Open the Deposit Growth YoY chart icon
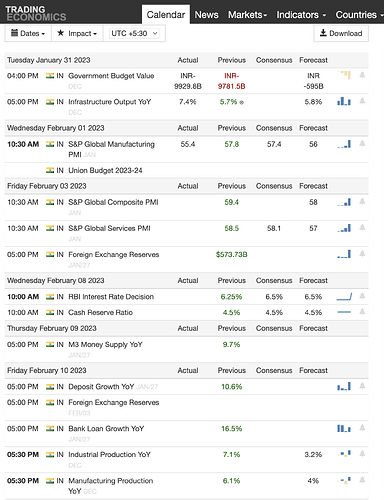Viewport: 384px width, 500px height. (x=344, y=386)
